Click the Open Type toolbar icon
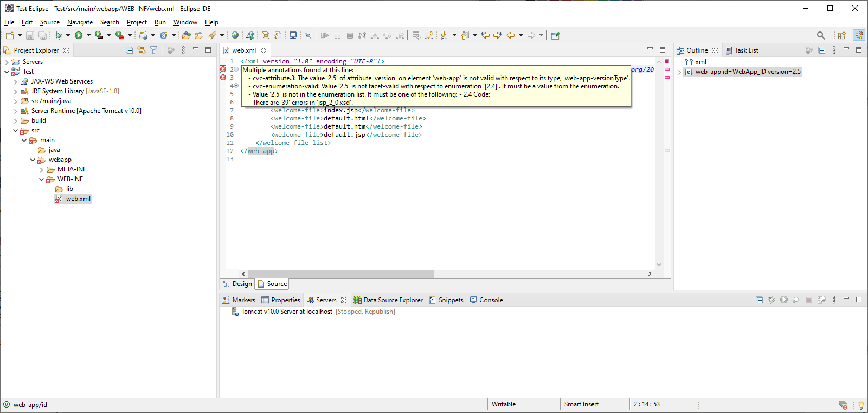 point(187,35)
